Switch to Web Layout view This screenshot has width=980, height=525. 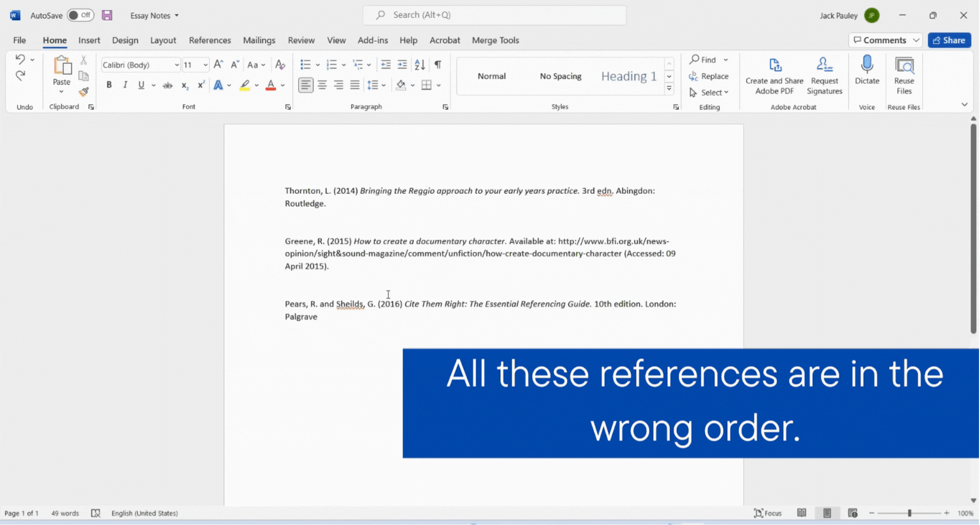852,513
